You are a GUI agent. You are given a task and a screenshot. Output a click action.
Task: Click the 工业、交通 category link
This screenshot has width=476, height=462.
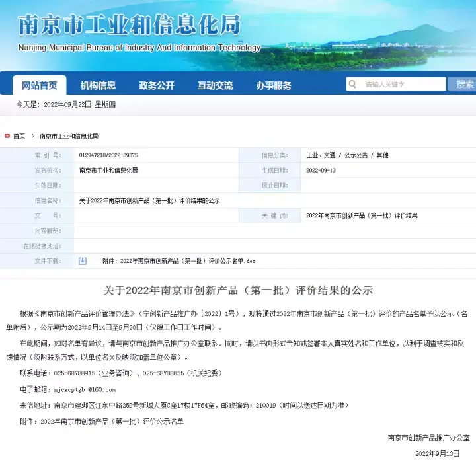[x=321, y=155]
